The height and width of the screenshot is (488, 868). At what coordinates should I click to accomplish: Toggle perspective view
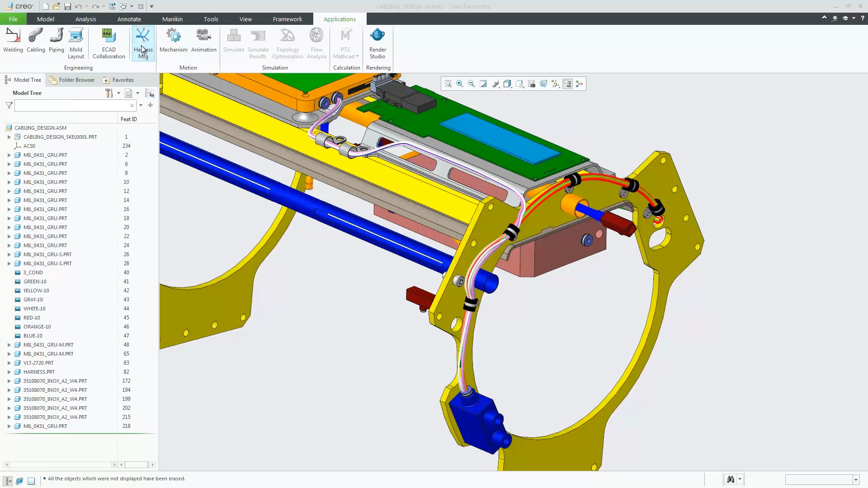[x=543, y=84]
